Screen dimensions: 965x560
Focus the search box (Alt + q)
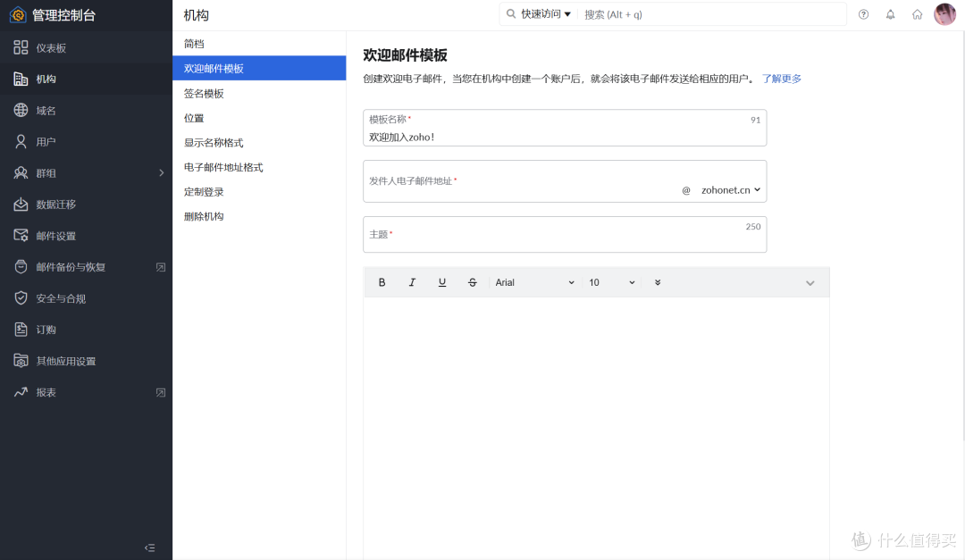click(x=712, y=14)
